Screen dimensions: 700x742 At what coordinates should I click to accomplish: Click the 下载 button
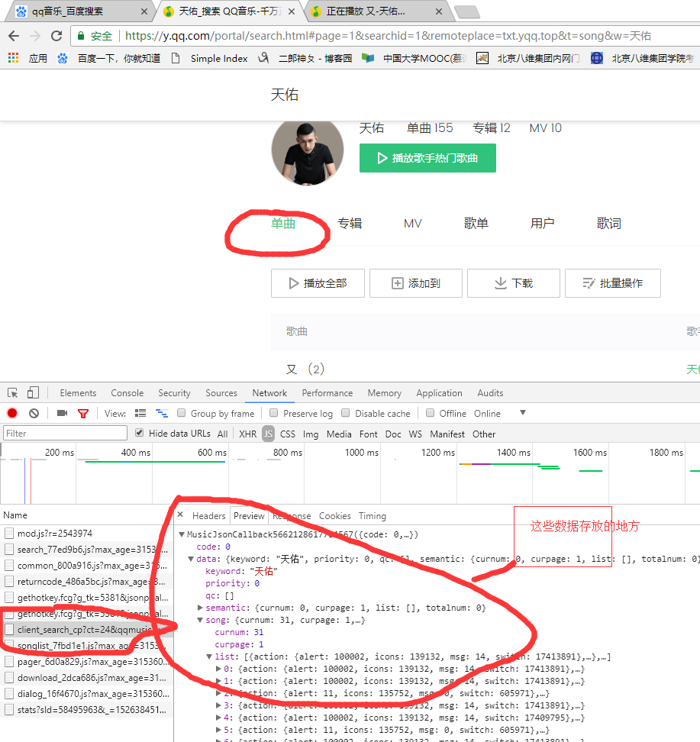(514, 283)
